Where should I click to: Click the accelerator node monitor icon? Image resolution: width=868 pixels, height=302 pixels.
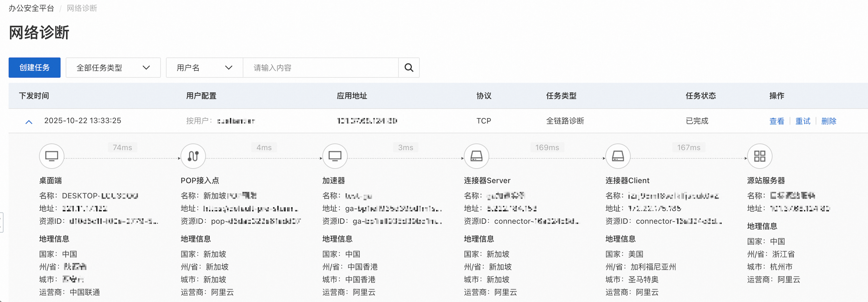coord(335,156)
